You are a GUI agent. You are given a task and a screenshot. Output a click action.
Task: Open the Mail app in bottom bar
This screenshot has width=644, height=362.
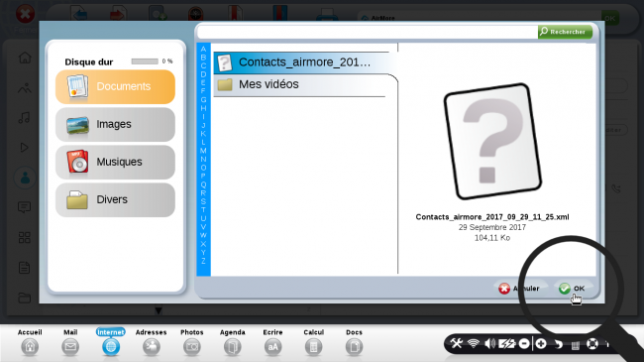[70, 347]
